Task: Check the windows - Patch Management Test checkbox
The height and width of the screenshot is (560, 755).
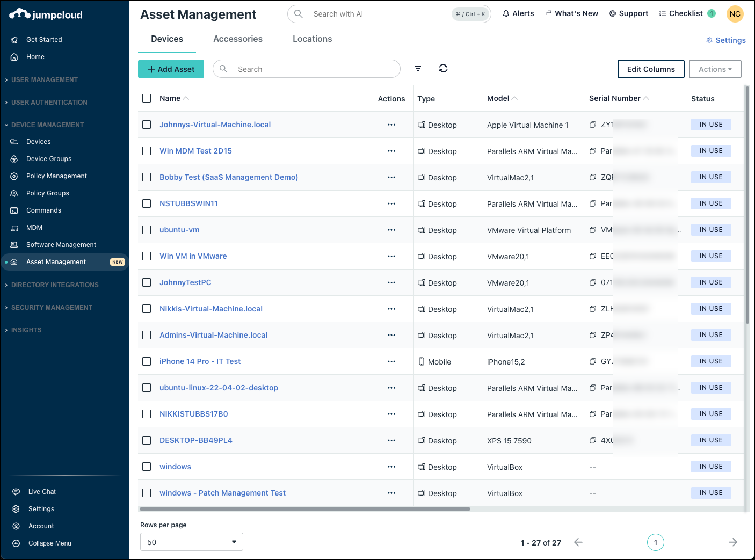Action: pyautogui.click(x=147, y=493)
